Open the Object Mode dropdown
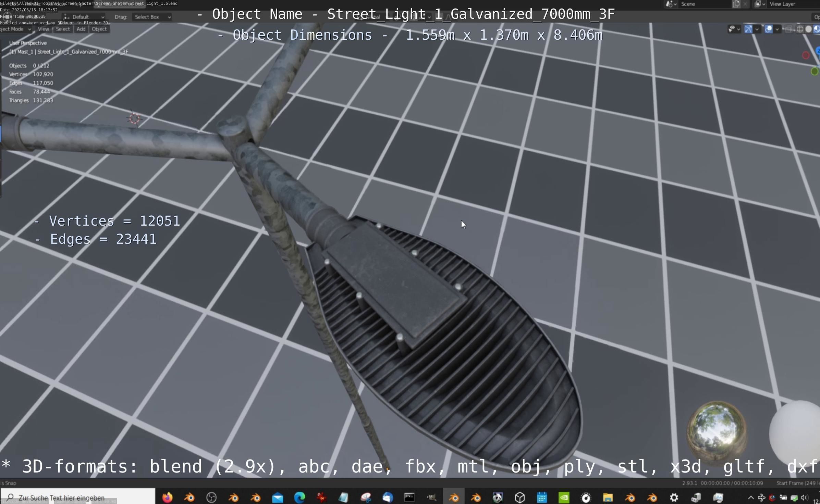This screenshot has width=820, height=504. tap(15, 29)
